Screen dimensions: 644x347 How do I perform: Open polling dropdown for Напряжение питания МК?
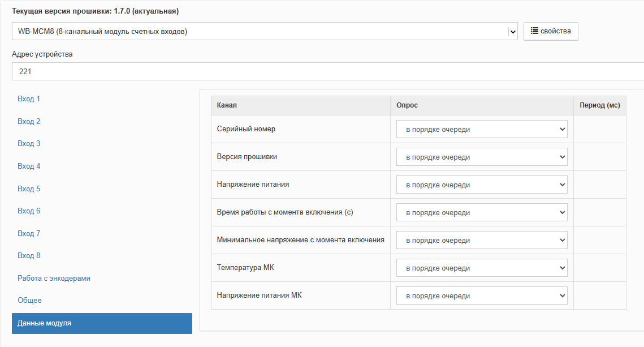pos(482,296)
